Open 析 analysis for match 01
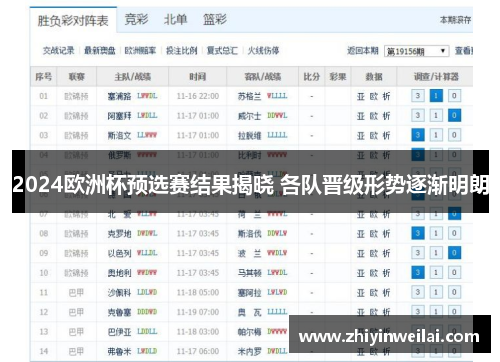The height and width of the screenshot is (362, 500). tap(386, 97)
